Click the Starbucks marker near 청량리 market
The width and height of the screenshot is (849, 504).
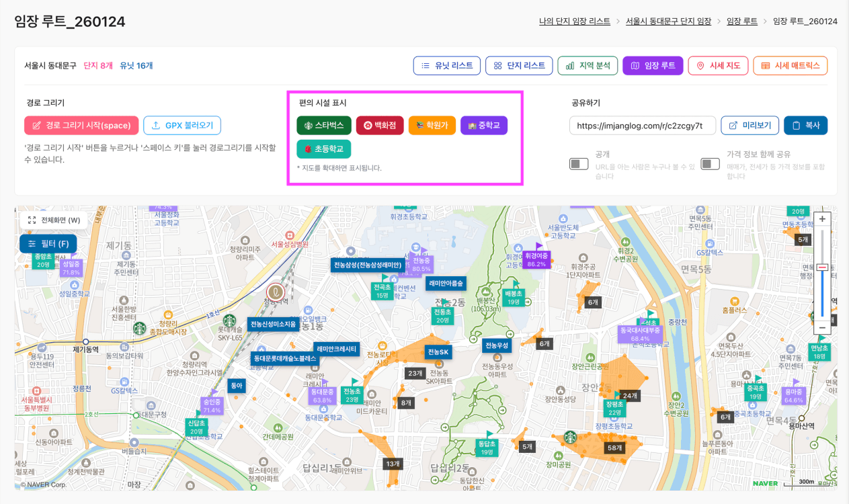(138, 328)
